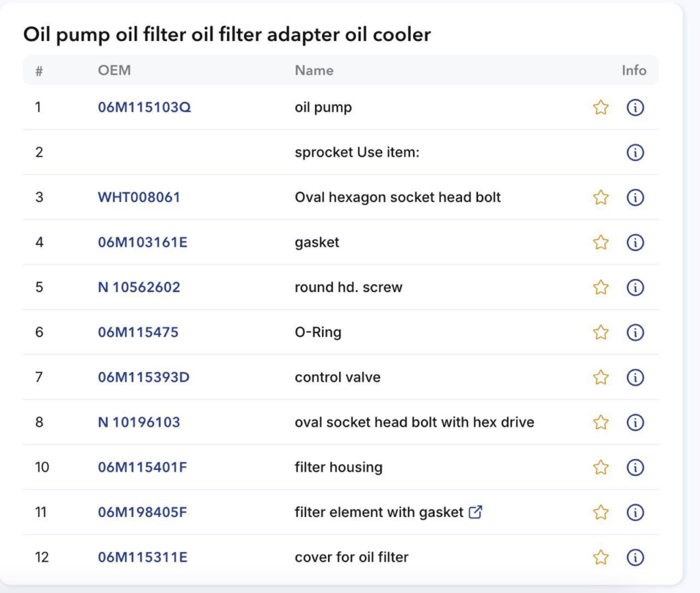The image size is (700, 593).
Task: Select OEM number 06M115393D
Action: (144, 378)
